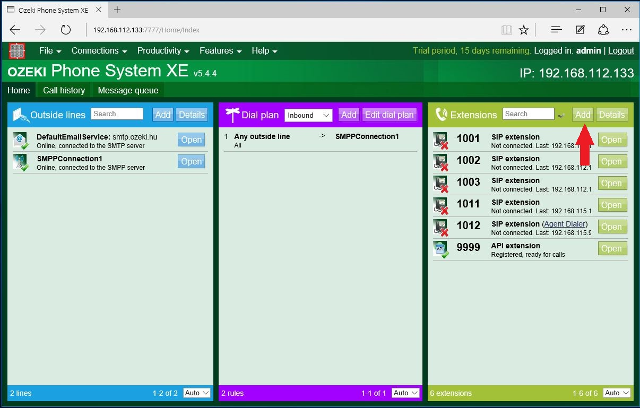Image resolution: width=640 pixels, height=408 pixels.
Task: Click the DefaultEmailService line icon
Action: click(x=20, y=140)
